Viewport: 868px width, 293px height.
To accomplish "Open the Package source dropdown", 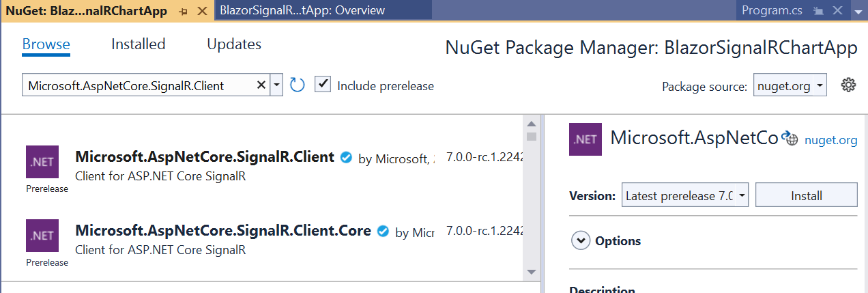I will point(790,86).
